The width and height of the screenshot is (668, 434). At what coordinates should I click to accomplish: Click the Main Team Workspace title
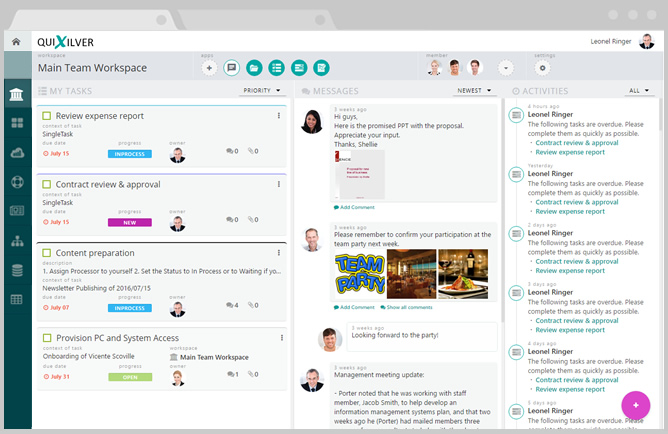[92, 68]
